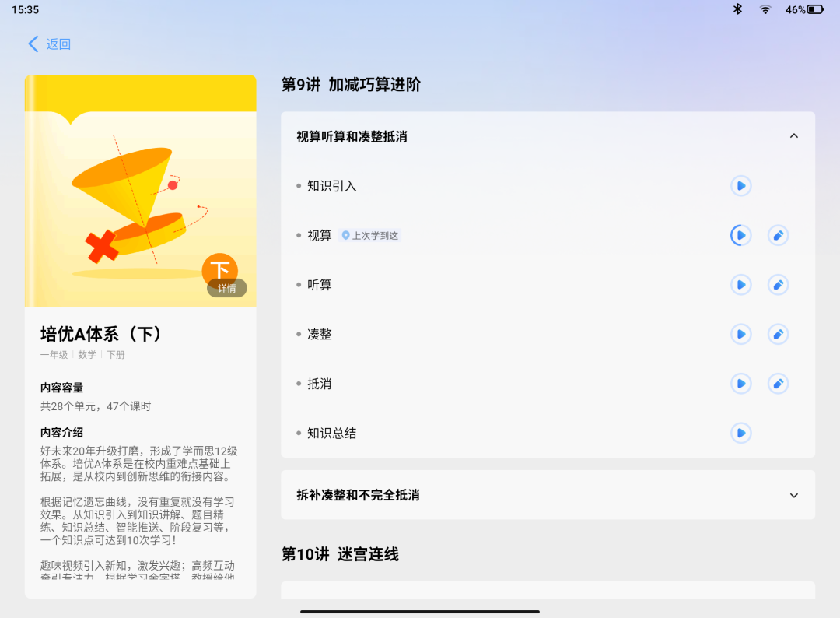
Task: Tap the battery status indicator
Action: [805, 9]
